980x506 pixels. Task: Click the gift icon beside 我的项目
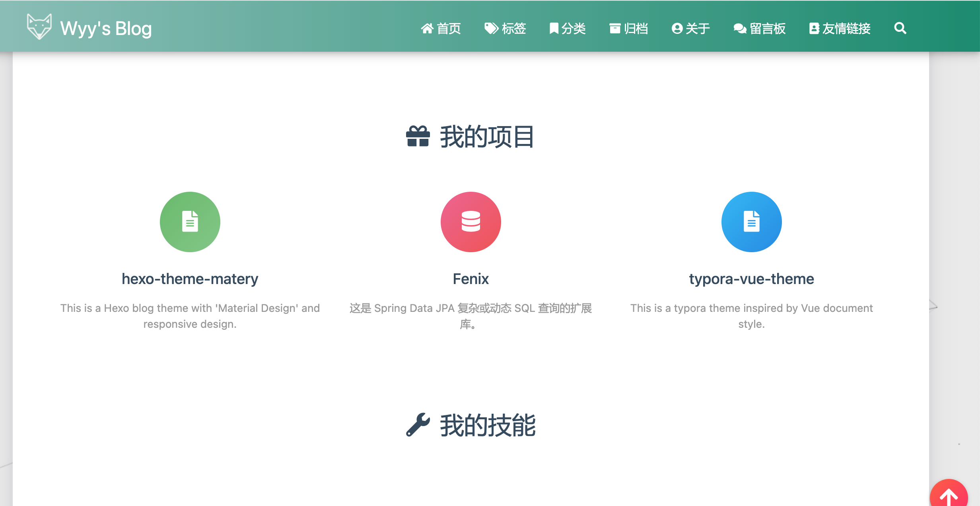(x=418, y=136)
